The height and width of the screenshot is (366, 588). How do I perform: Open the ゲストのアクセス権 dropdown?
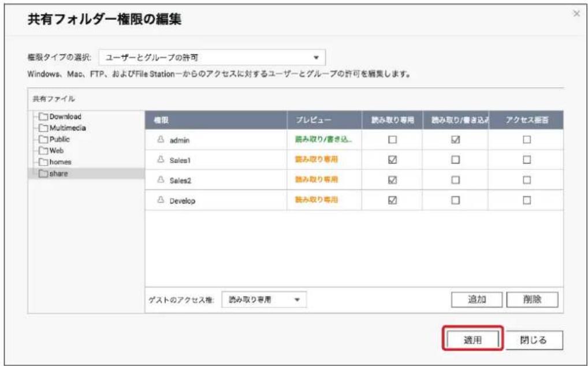(264, 300)
